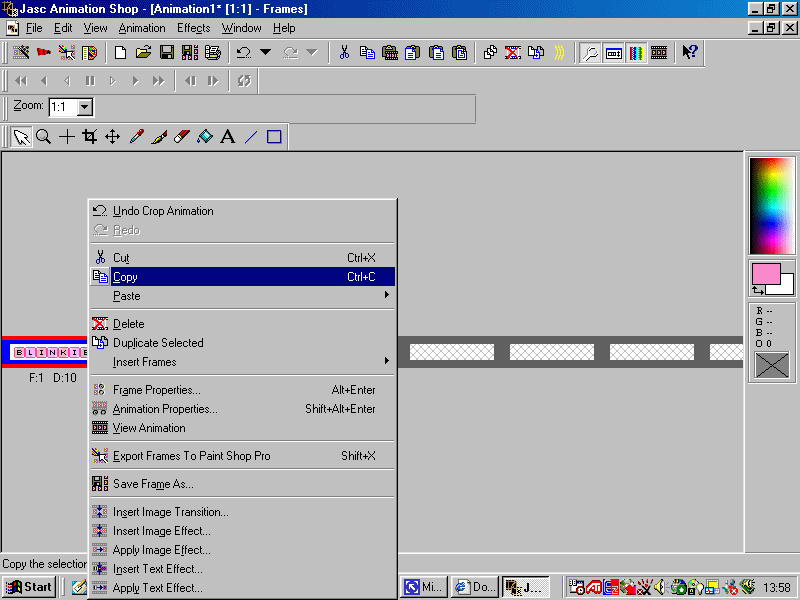Click the pink foreground color swatch
Screen dimensions: 800x600
pyautogui.click(x=765, y=273)
